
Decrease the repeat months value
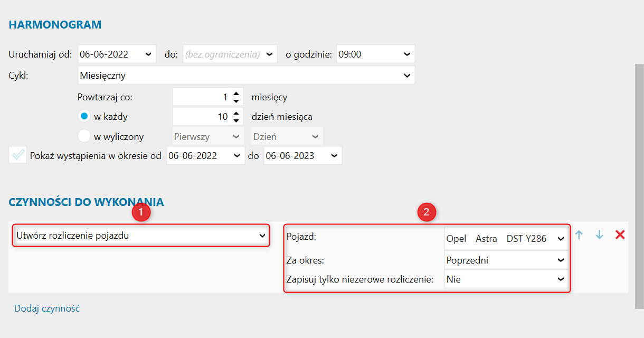236,100
